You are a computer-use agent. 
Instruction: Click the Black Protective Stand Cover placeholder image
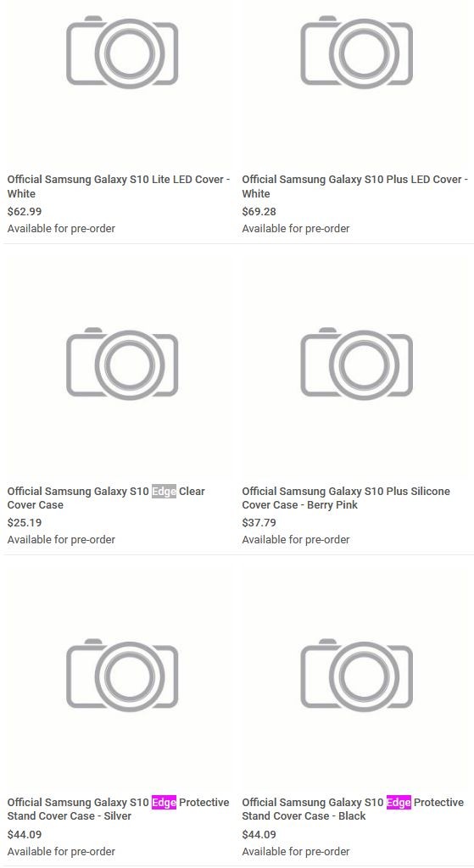pos(357,675)
